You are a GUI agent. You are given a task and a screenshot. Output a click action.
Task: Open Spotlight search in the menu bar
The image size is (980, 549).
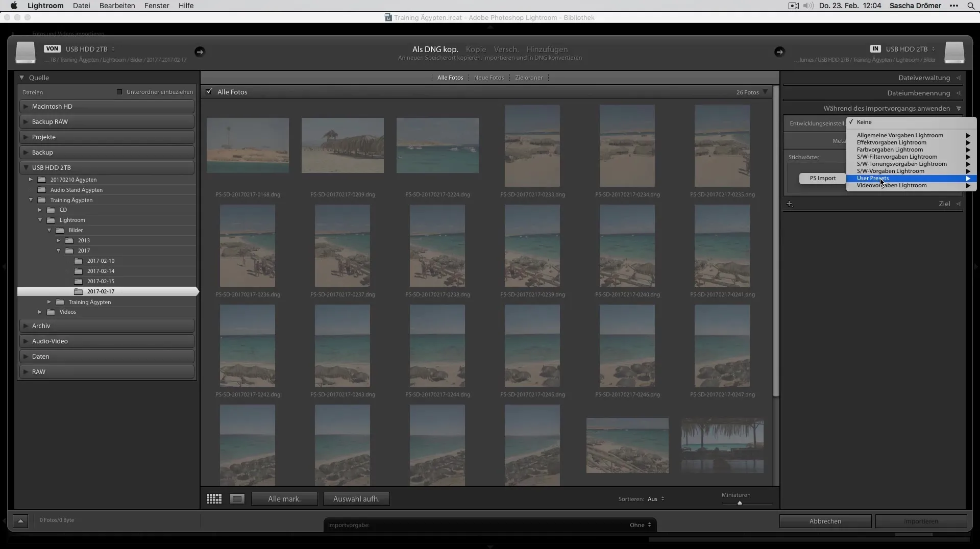coord(970,6)
